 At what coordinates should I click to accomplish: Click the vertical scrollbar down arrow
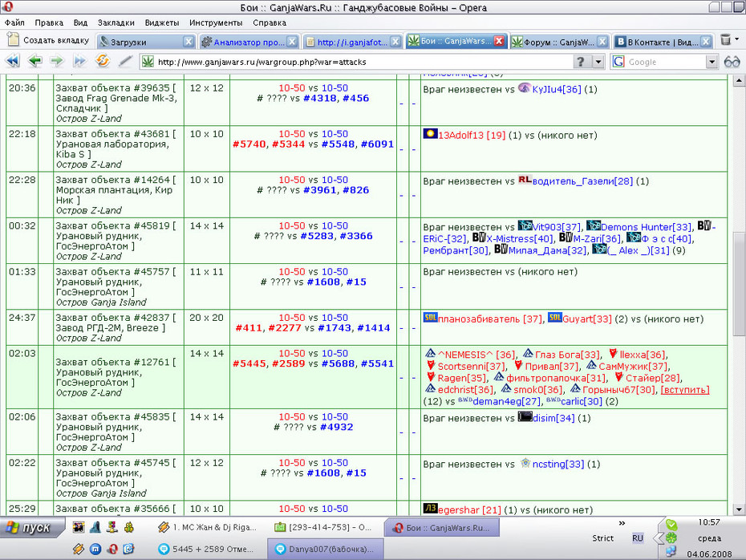coord(739,510)
